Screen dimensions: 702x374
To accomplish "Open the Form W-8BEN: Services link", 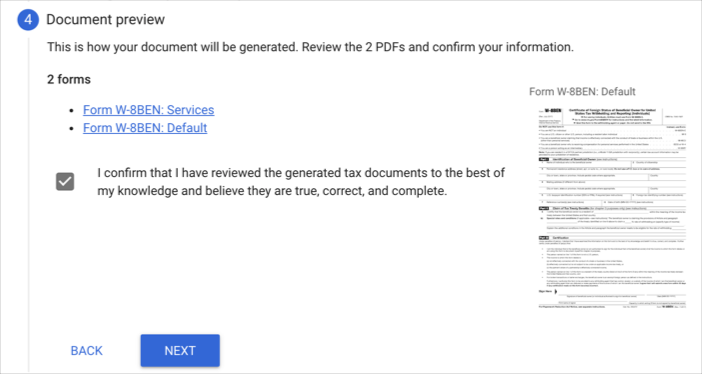I will pyautogui.click(x=148, y=110).
